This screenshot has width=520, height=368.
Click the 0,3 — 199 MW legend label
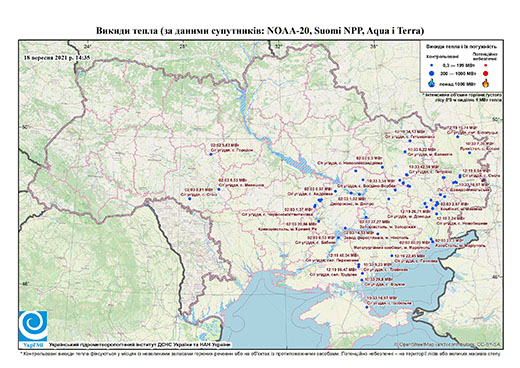[457, 66]
